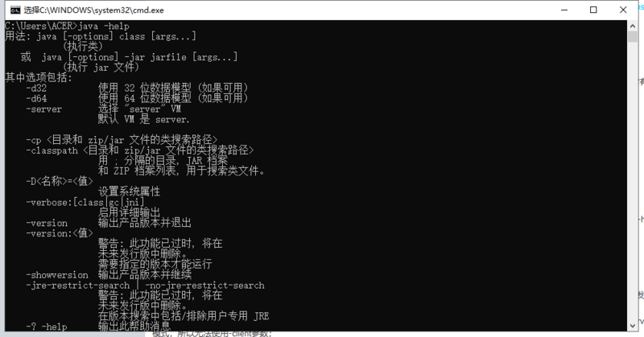Click the title text C:\WINDOWS\system32\cmd.exe
Viewport: 644px width, 337px height.
pos(93,10)
